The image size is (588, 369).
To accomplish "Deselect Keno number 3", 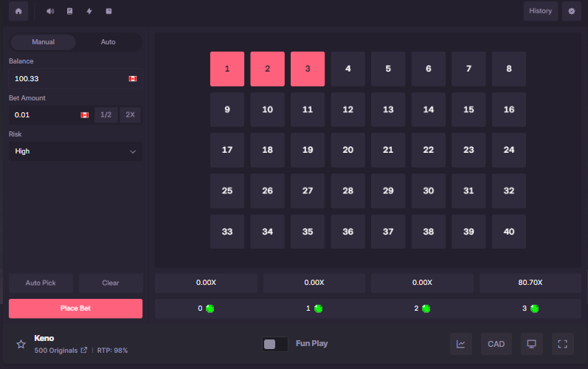I will pos(308,69).
